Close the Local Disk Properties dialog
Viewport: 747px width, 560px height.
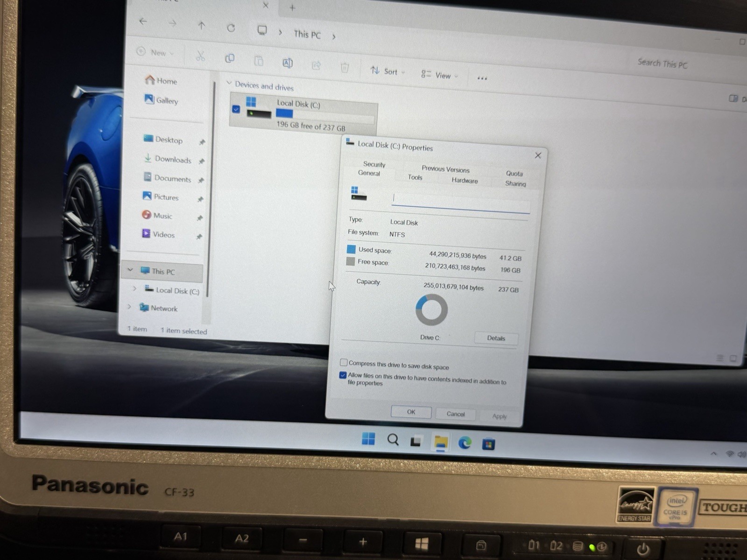538,155
